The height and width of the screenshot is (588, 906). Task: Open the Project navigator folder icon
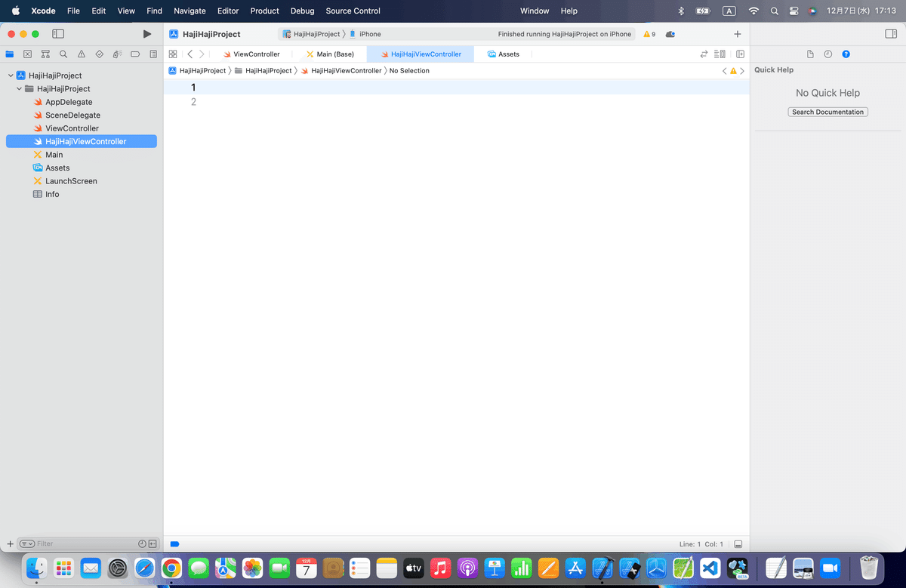click(x=10, y=54)
